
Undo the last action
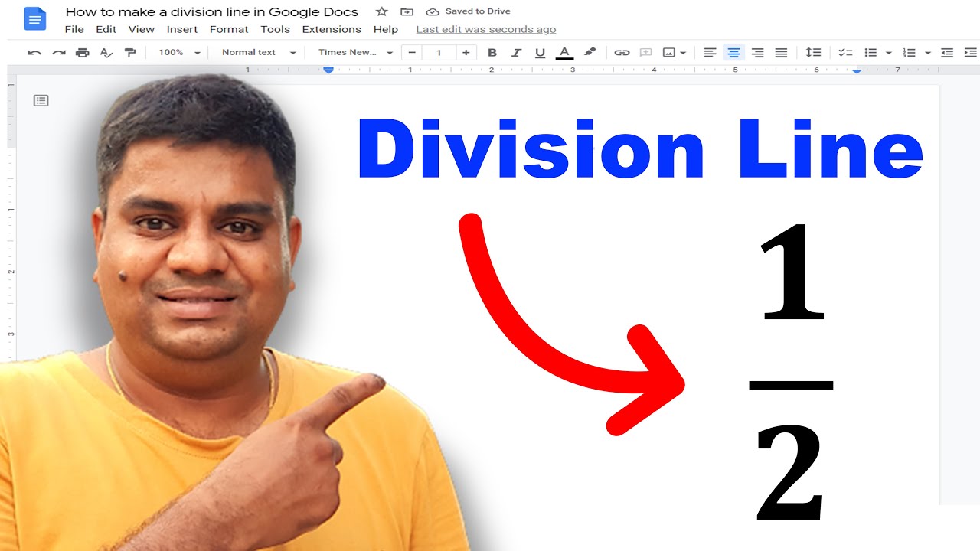coord(34,53)
